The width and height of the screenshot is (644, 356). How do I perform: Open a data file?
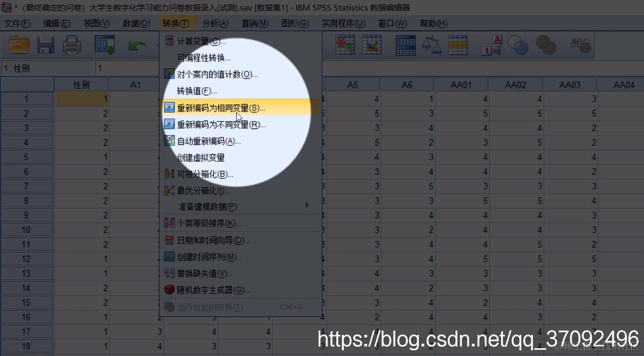pyautogui.click(x=20, y=45)
